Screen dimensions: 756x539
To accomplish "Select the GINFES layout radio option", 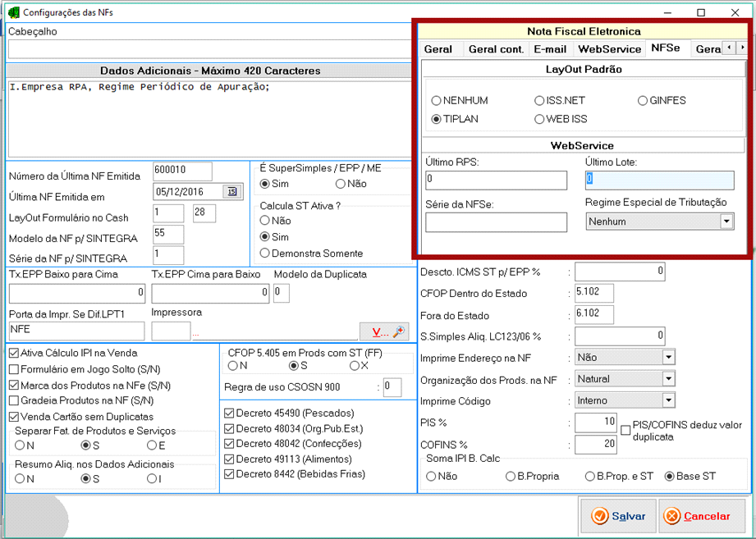I will (x=644, y=101).
